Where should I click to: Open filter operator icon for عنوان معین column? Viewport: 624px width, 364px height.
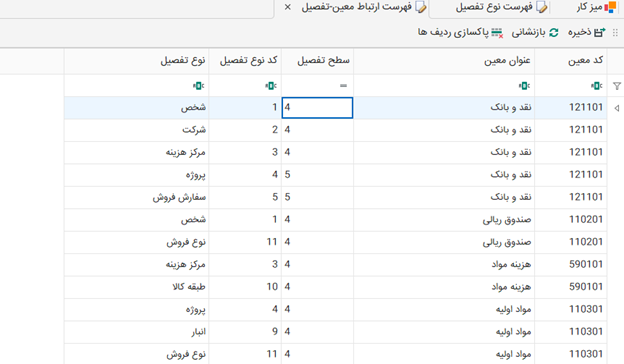[x=524, y=86]
